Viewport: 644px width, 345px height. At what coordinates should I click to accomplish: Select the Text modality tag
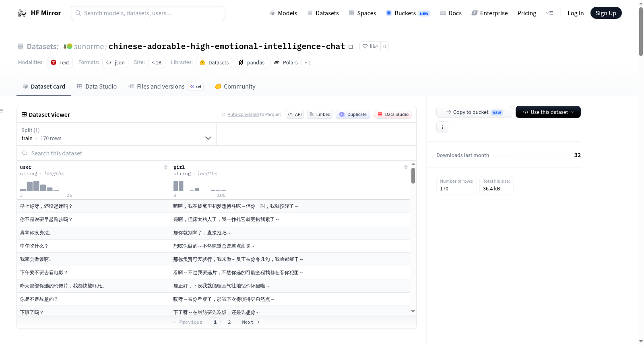(x=60, y=62)
